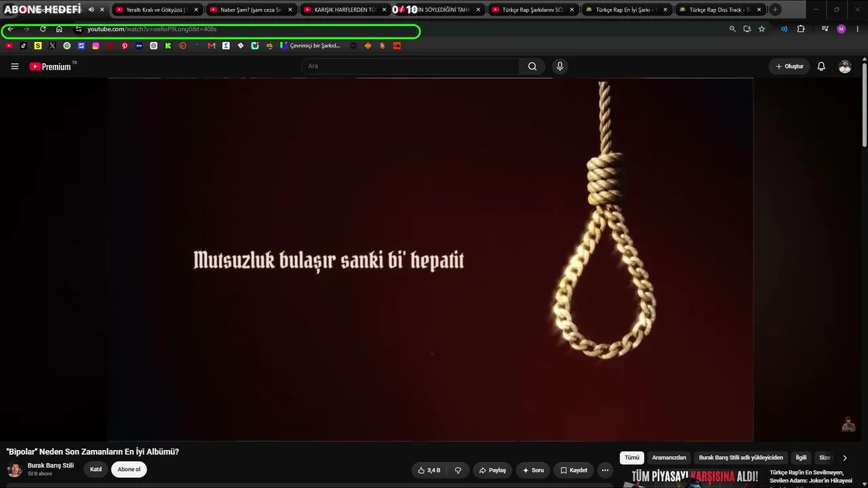This screenshot has height=488, width=868.
Task: Open YouTube notifications bell
Action: 821,66
